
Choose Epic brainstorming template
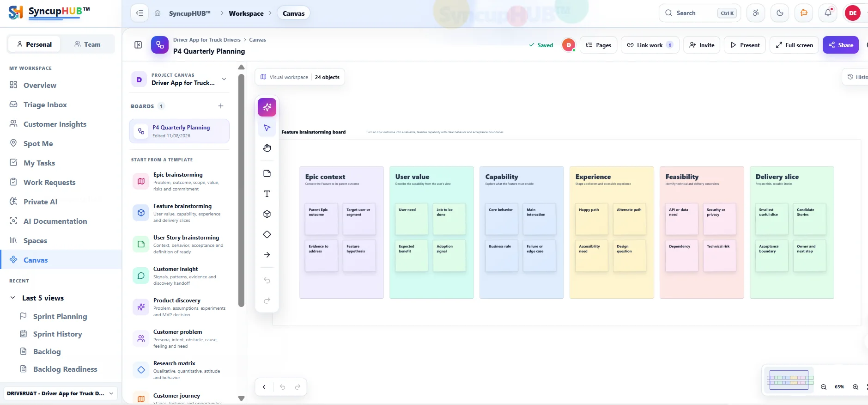pos(179,182)
